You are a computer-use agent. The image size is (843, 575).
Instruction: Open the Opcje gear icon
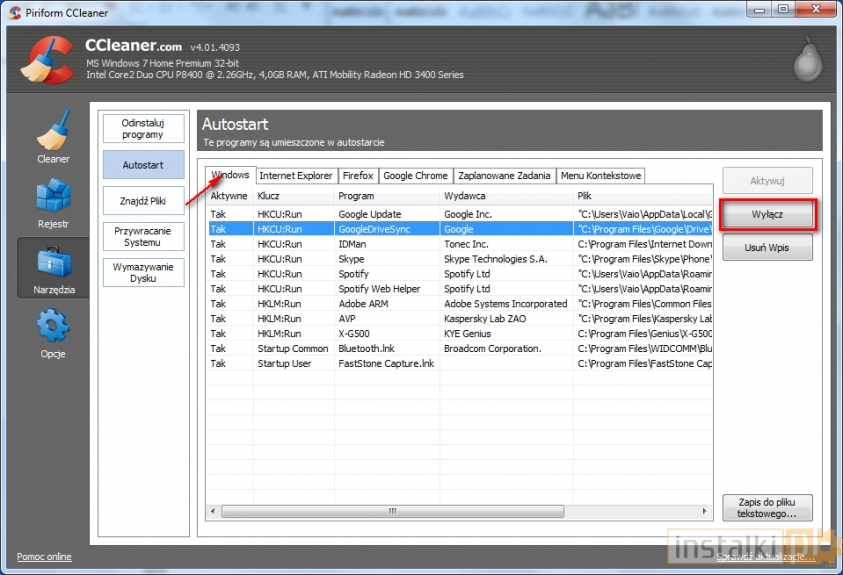tap(53, 325)
